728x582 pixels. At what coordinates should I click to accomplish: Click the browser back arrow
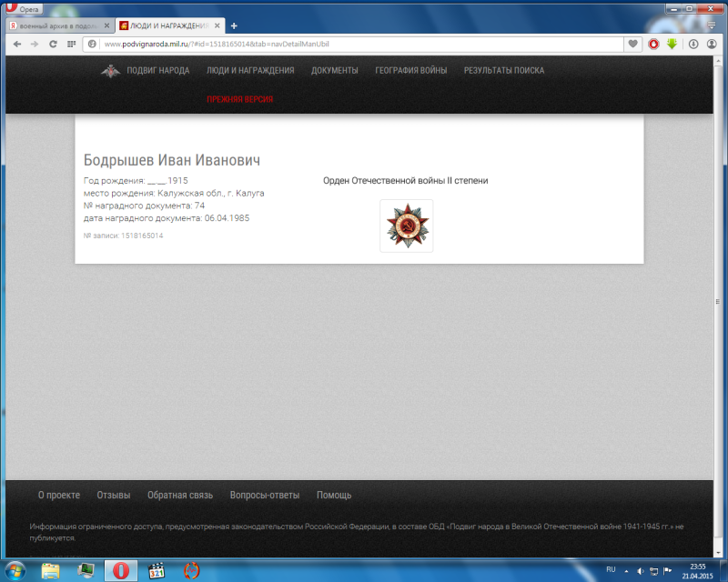(x=16, y=44)
